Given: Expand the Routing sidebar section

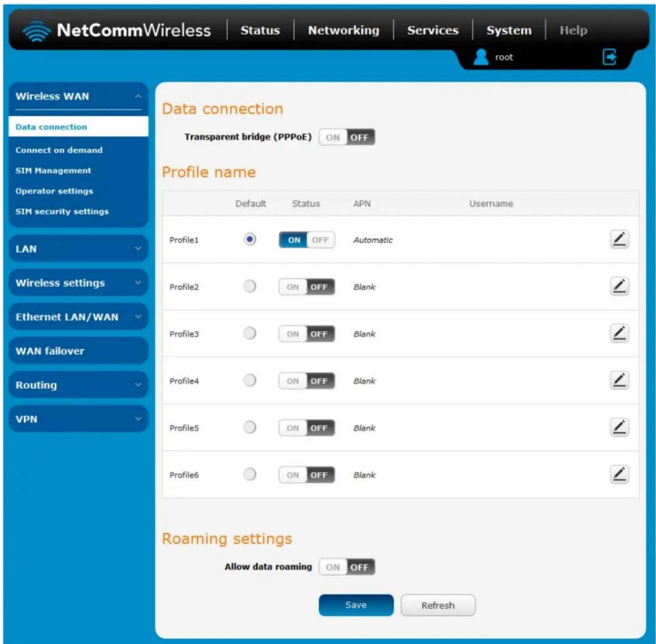Looking at the screenshot, I should click(x=78, y=385).
